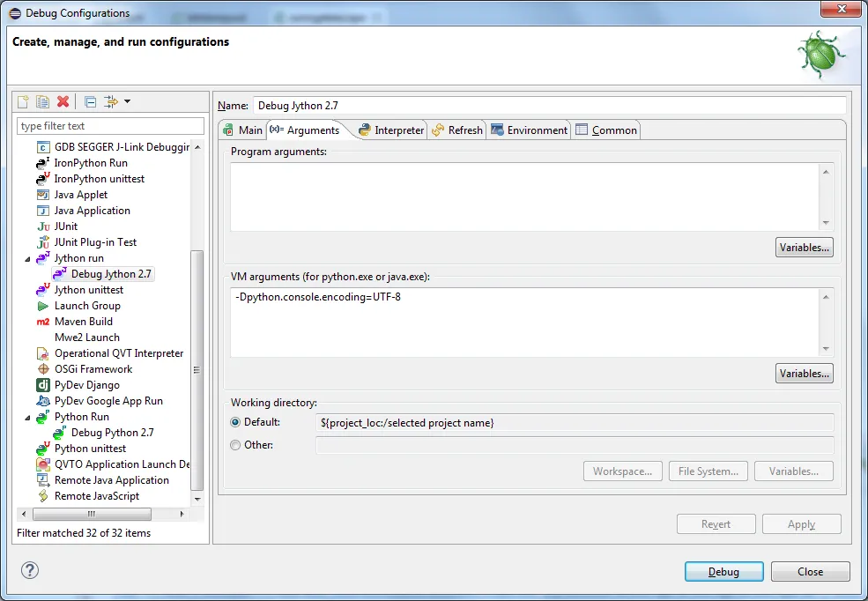The width and height of the screenshot is (868, 601).
Task: Open the Environment tab
Action: tap(530, 130)
